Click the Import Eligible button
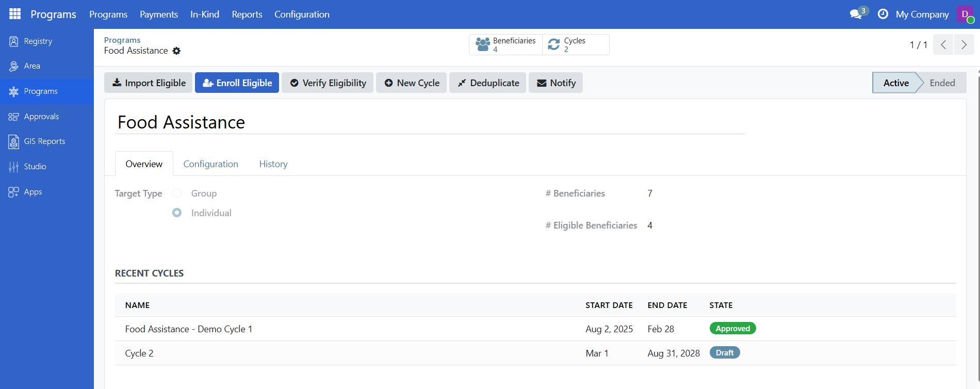Viewport: 980px width, 389px height. 149,83
